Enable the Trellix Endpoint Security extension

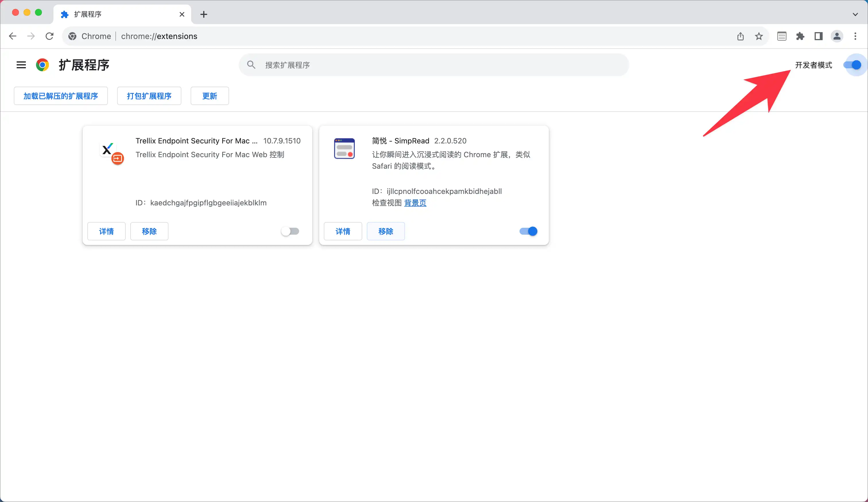tap(290, 231)
